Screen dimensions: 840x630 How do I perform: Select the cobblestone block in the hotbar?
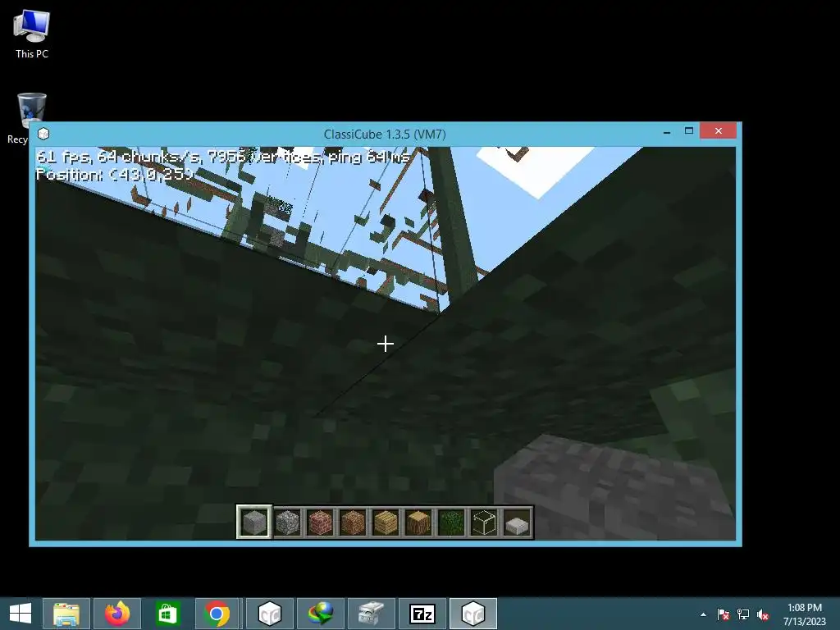pyautogui.click(x=287, y=523)
